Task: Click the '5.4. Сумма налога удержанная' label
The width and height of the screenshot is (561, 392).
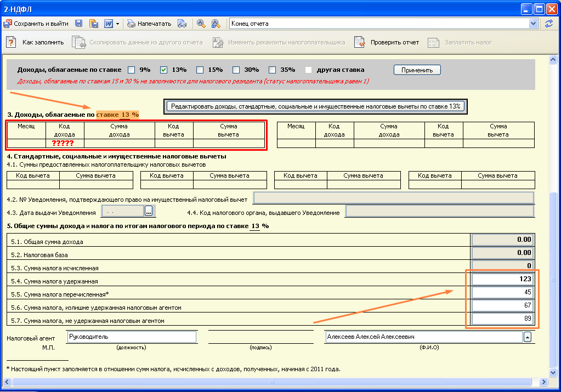Action: pyautogui.click(x=54, y=281)
